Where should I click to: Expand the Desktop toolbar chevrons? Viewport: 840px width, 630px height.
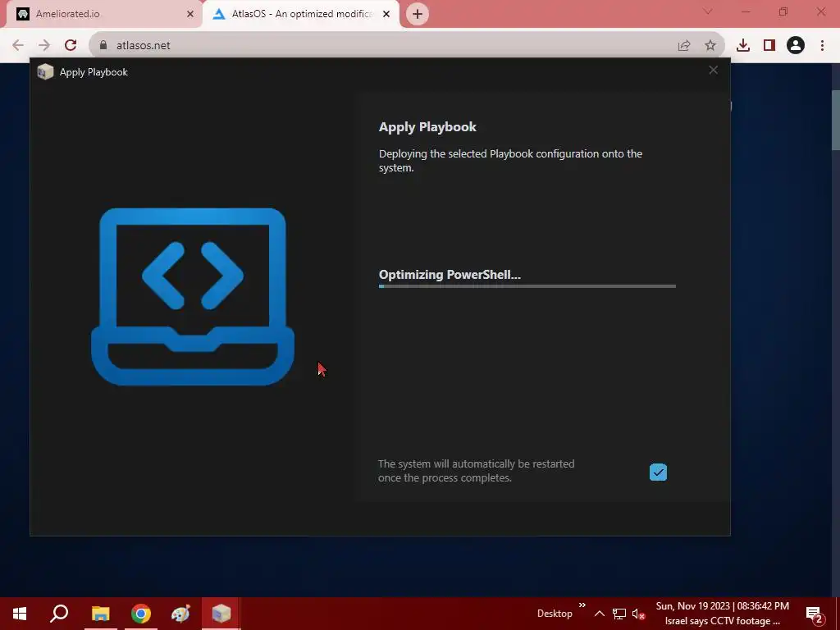click(582, 605)
